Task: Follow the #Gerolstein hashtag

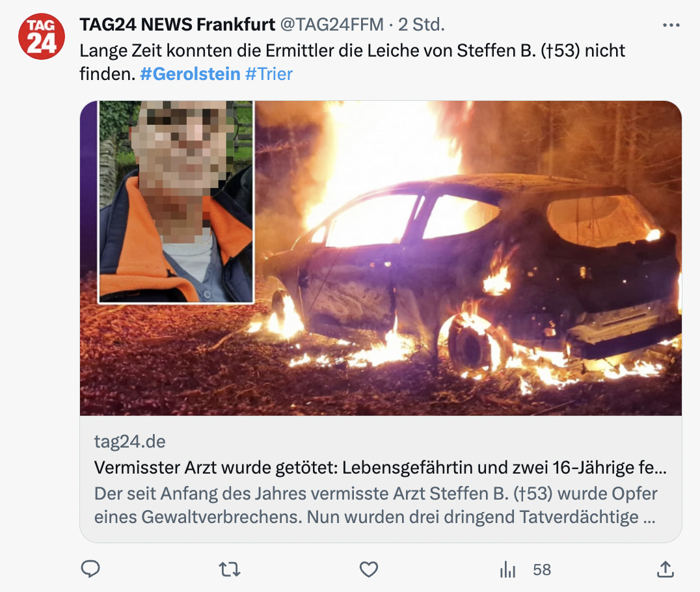Action: click(x=190, y=74)
